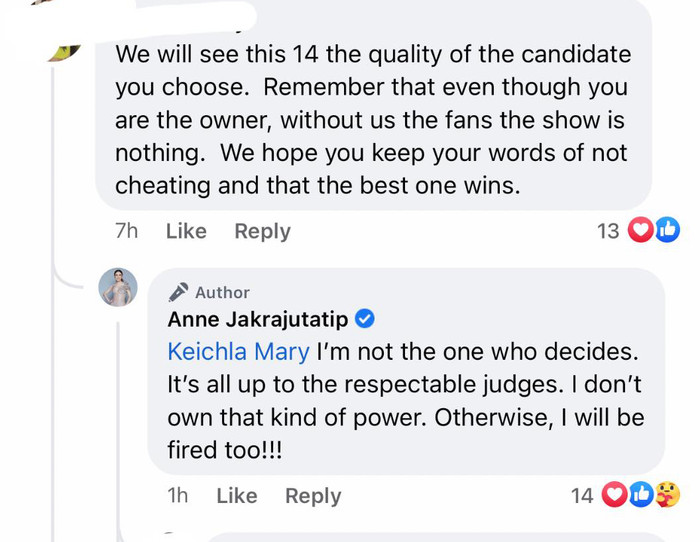Like Anne Jakrajutatip's reply
The image size is (700, 542).
pos(237,495)
